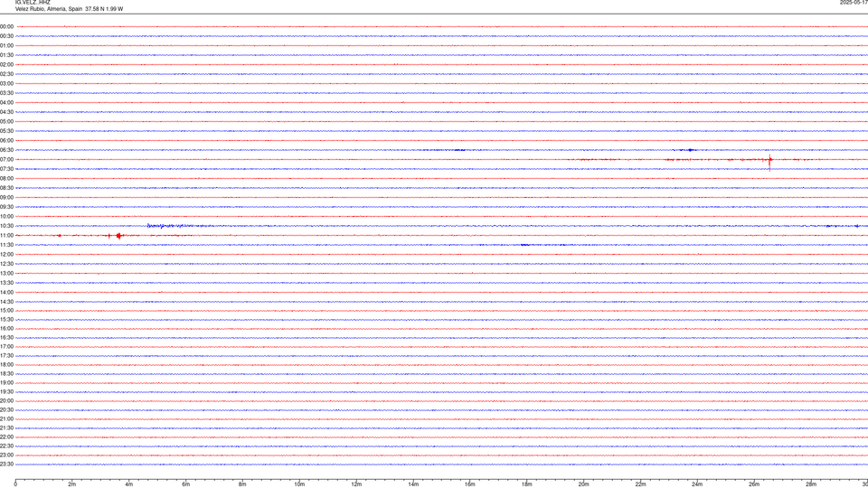Click the 8m tick label on the minute axis
This screenshot has height=488, width=868.
pyautogui.click(x=242, y=484)
